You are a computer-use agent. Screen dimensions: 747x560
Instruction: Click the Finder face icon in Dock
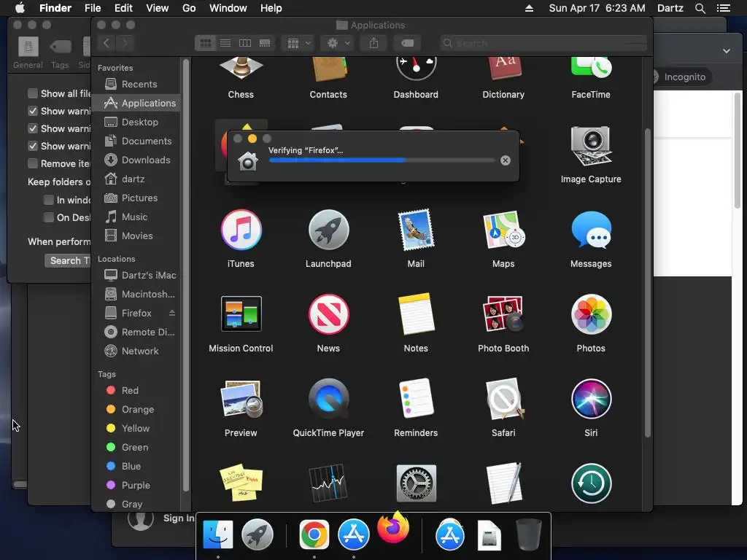pos(217,534)
